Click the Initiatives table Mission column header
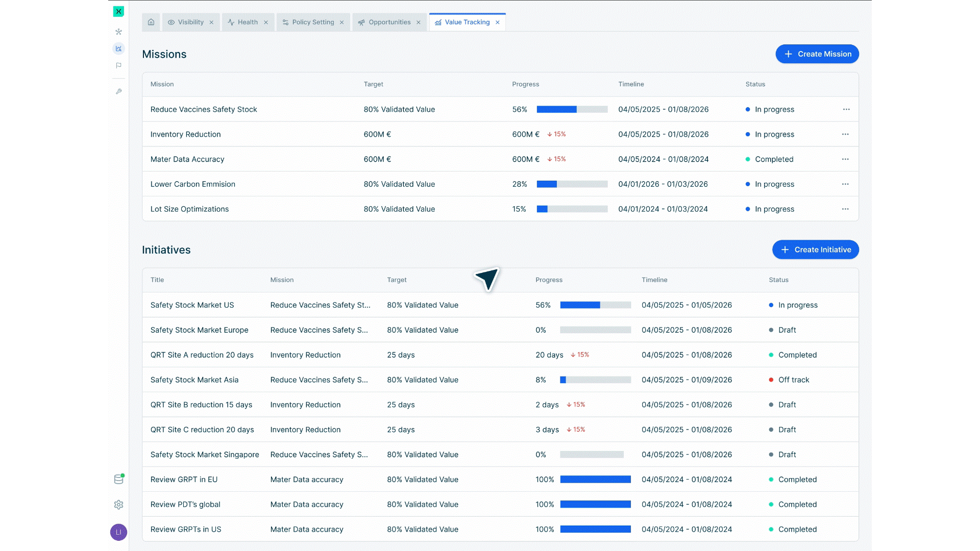980x551 pixels. (282, 280)
